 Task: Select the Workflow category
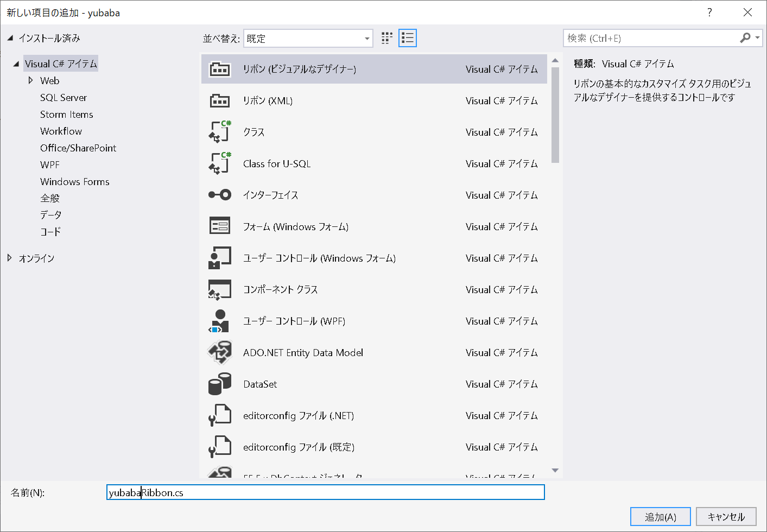(x=61, y=131)
